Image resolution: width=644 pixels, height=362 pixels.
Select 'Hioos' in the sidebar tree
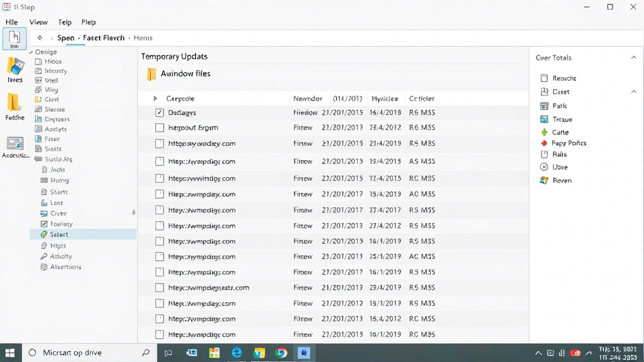(53, 62)
